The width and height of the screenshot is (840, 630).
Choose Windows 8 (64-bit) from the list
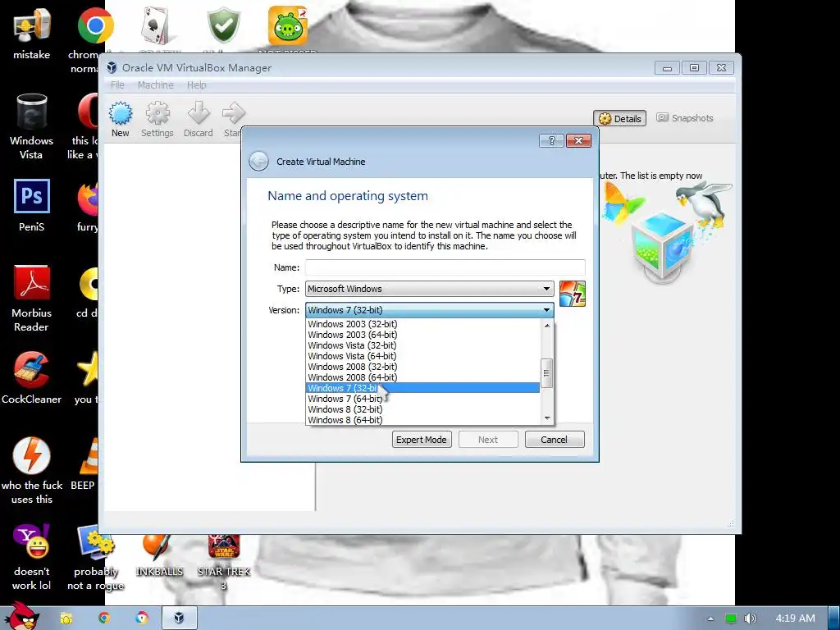[423, 420]
